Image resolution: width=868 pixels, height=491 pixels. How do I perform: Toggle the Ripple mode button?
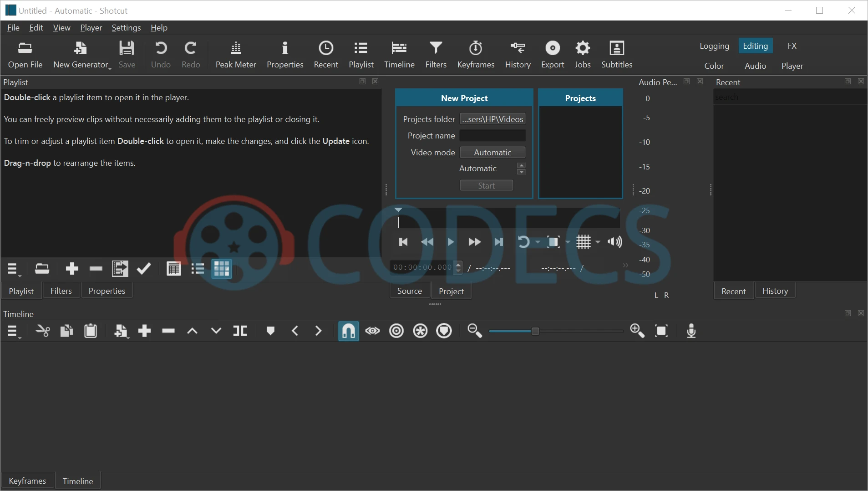click(x=396, y=331)
